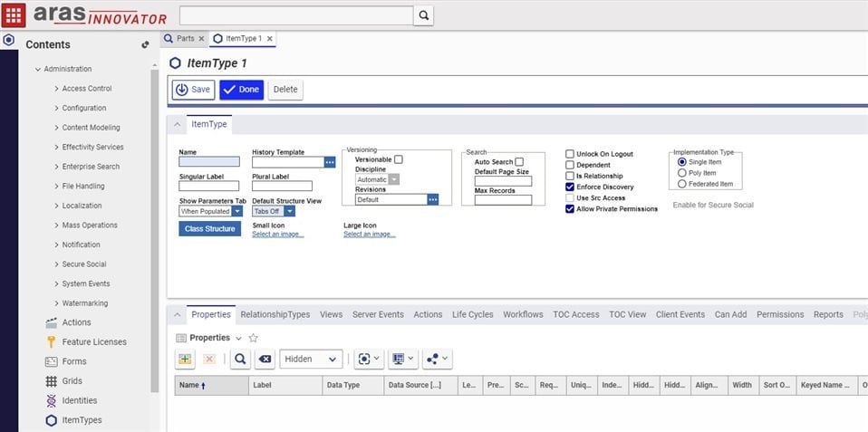Click the search properties magnifier icon

tap(239, 360)
